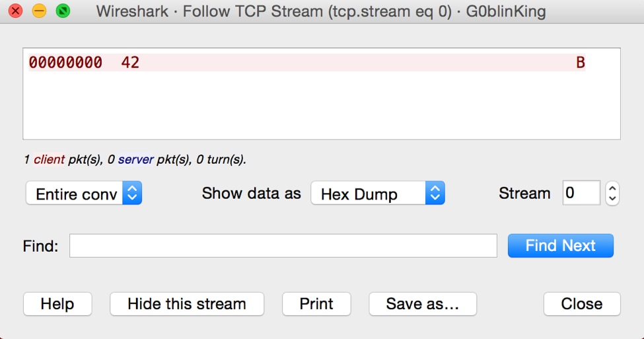This screenshot has width=644, height=339.
Task: Expand the Hex Dump format dropdown
Action: pyautogui.click(x=378, y=193)
